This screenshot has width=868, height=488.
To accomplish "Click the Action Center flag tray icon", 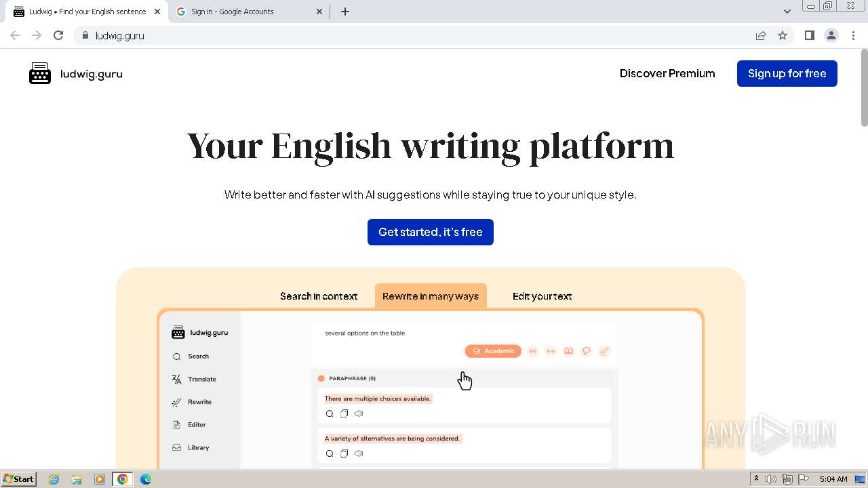I will pyautogui.click(x=804, y=479).
